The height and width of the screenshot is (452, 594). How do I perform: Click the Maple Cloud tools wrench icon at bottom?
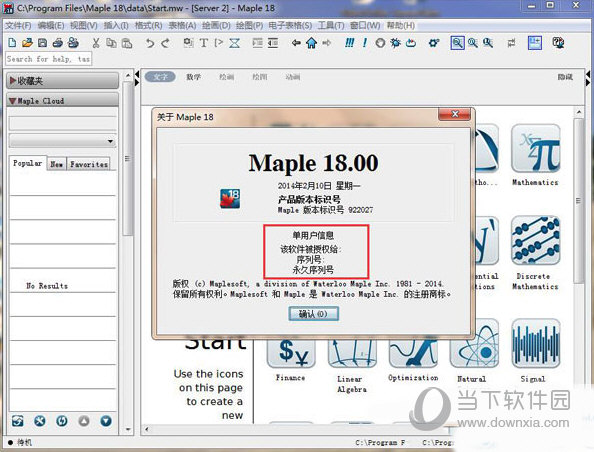point(40,421)
